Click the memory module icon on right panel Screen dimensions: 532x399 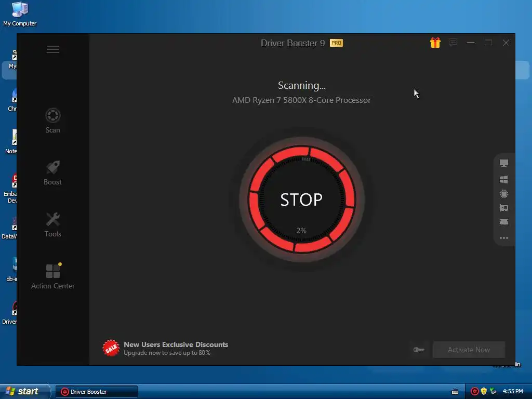[504, 222]
